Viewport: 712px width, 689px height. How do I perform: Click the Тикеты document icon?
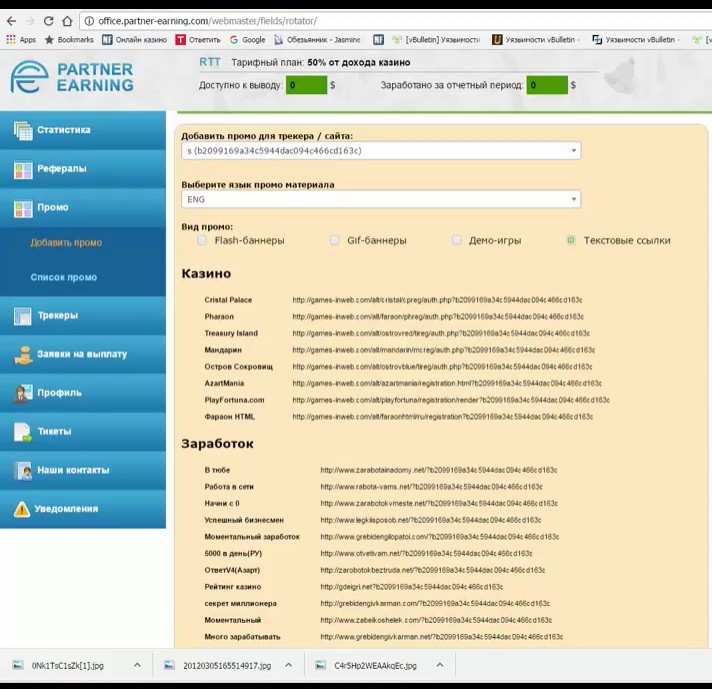tap(23, 432)
